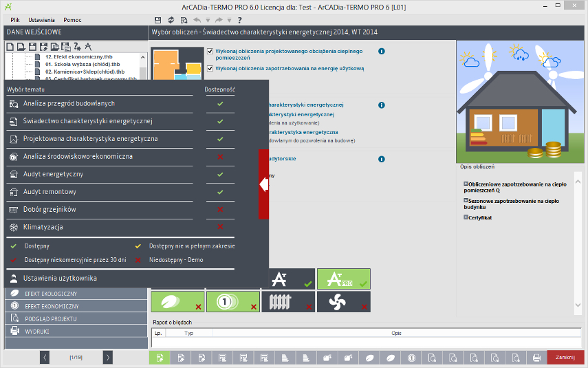This screenshot has width=588, height=368.
Task: Open the PODGLĄD PROJEKTU sidebar tab
Action: pyautogui.click(x=76, y=319)
